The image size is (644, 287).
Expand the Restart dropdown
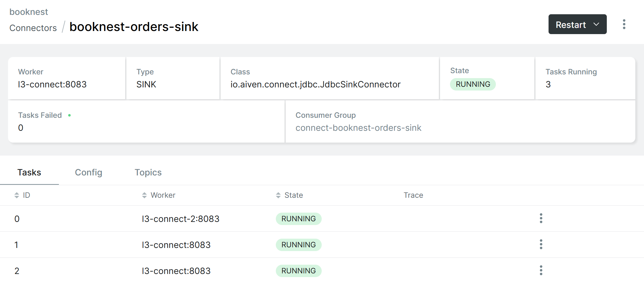point(578,24)
